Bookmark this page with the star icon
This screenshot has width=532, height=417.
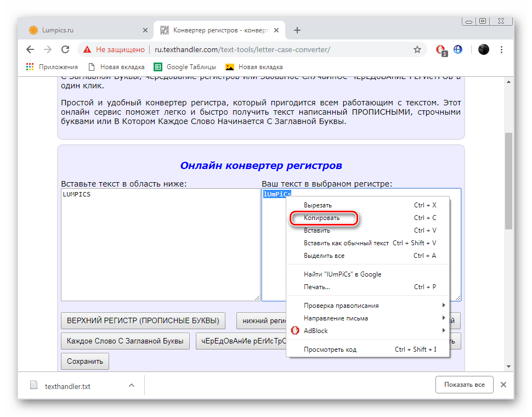click(417, 49)
